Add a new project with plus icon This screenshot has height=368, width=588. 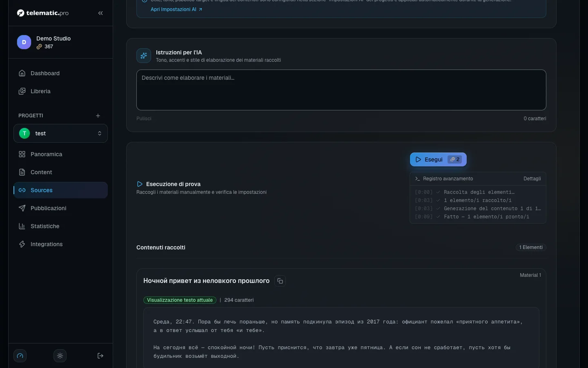(98, 116)
